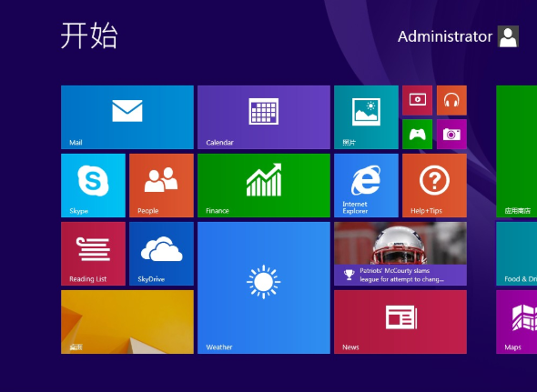Open the People tile
The image size is (537, 392).
point(161,186)
